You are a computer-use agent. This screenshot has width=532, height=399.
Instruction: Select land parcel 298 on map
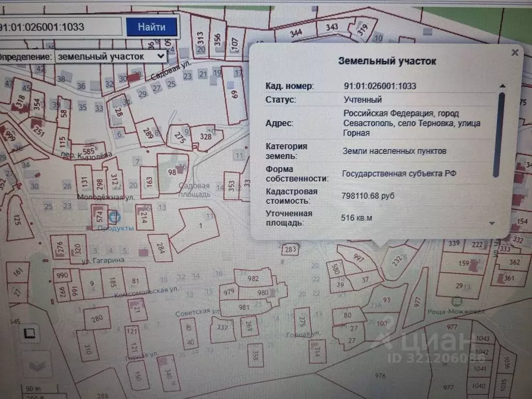click(x=99, y=184)
